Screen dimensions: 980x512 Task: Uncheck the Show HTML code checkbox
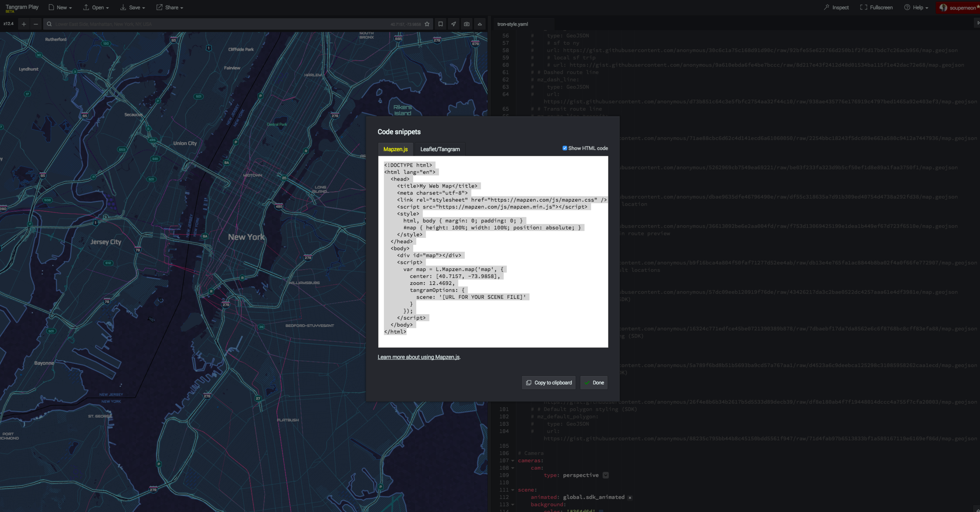click(x=565, y=148)
